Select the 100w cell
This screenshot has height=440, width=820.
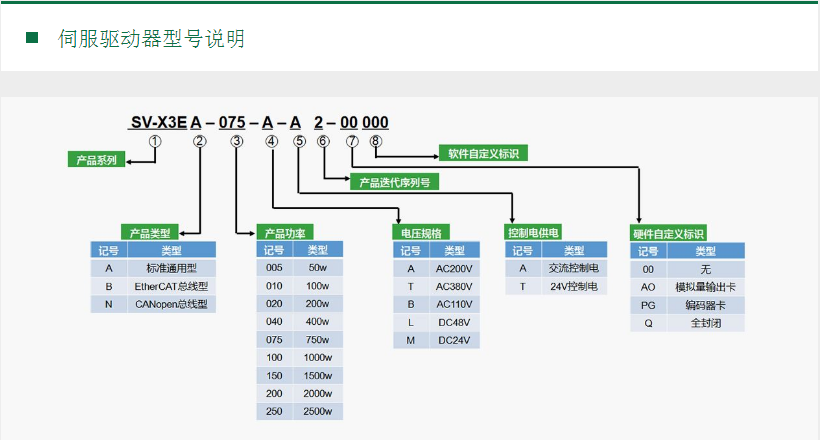pyautogui.click(x=317, y=286)
